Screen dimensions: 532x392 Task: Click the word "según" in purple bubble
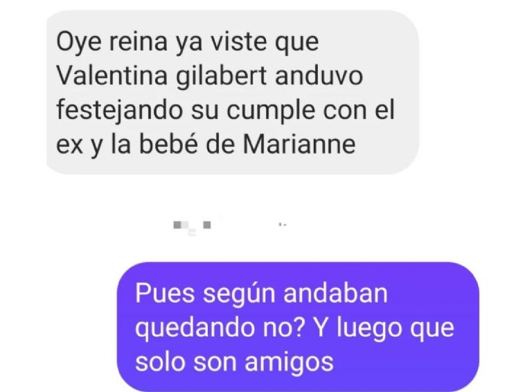[239, 294]
